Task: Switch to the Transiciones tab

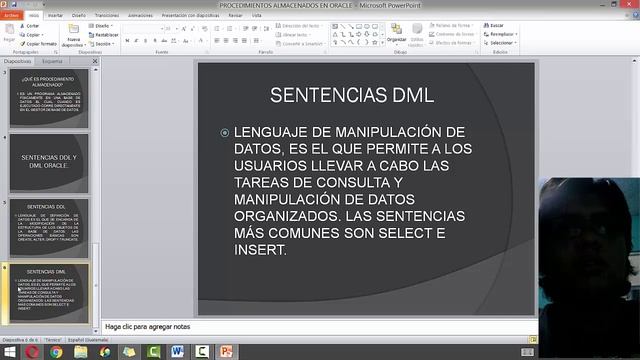Action: (107, 16)
